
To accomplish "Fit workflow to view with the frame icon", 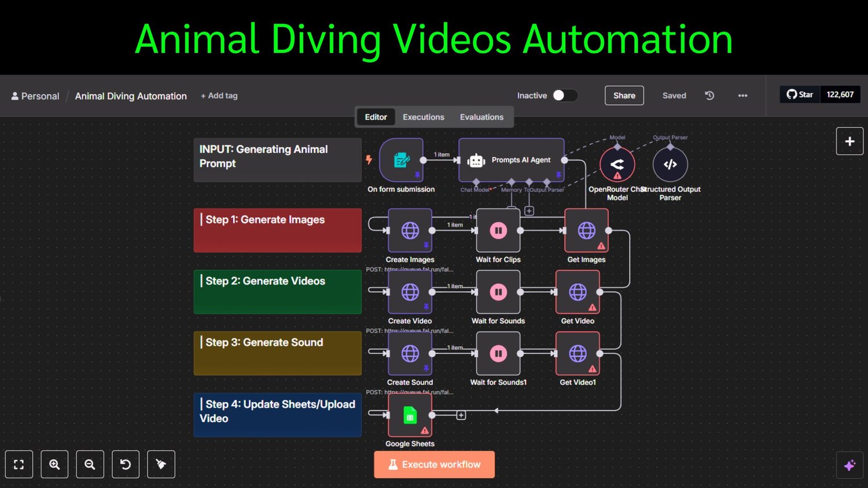I will (19, 464).
